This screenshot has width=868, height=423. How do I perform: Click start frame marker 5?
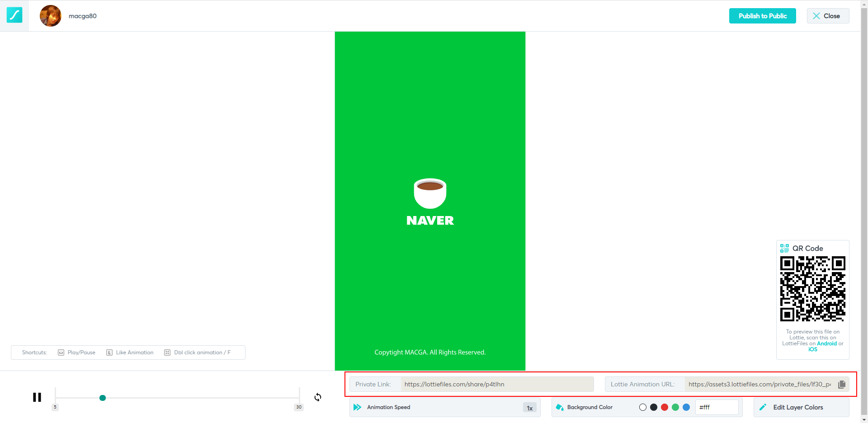point(55,407)
